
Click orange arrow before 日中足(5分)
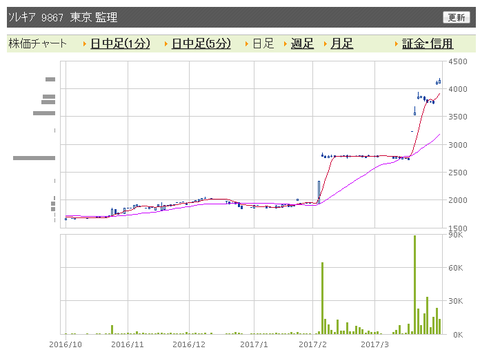(166, 44)
